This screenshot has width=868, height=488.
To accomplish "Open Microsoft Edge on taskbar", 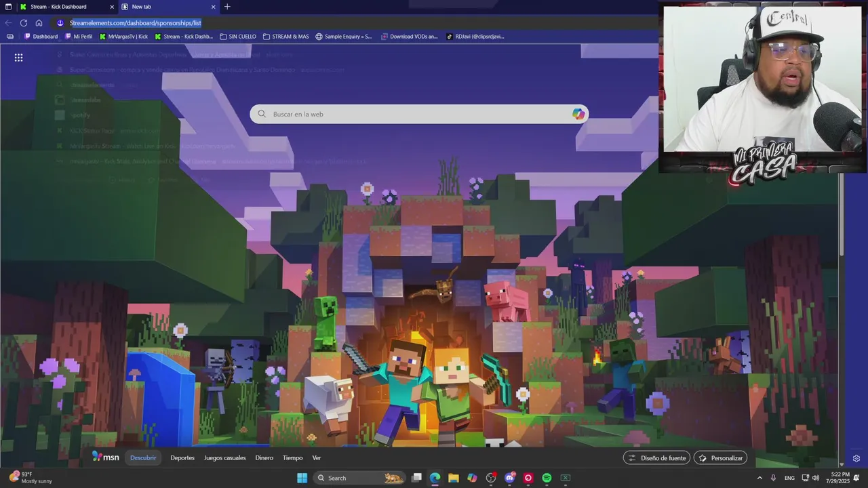I will point(435,478).
